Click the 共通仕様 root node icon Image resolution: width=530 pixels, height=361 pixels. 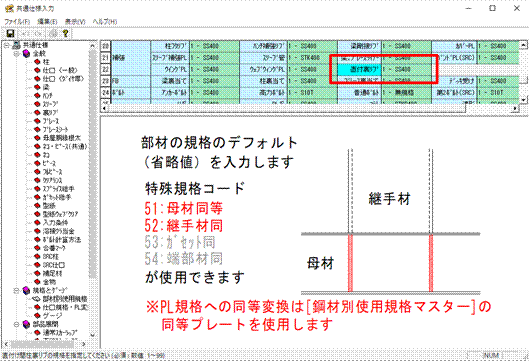click(x=16, y=45)
